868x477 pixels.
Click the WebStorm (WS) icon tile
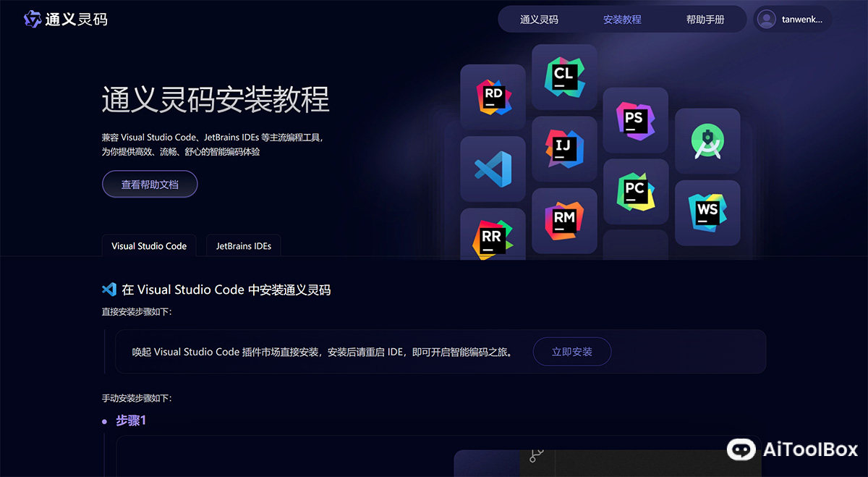707,213
